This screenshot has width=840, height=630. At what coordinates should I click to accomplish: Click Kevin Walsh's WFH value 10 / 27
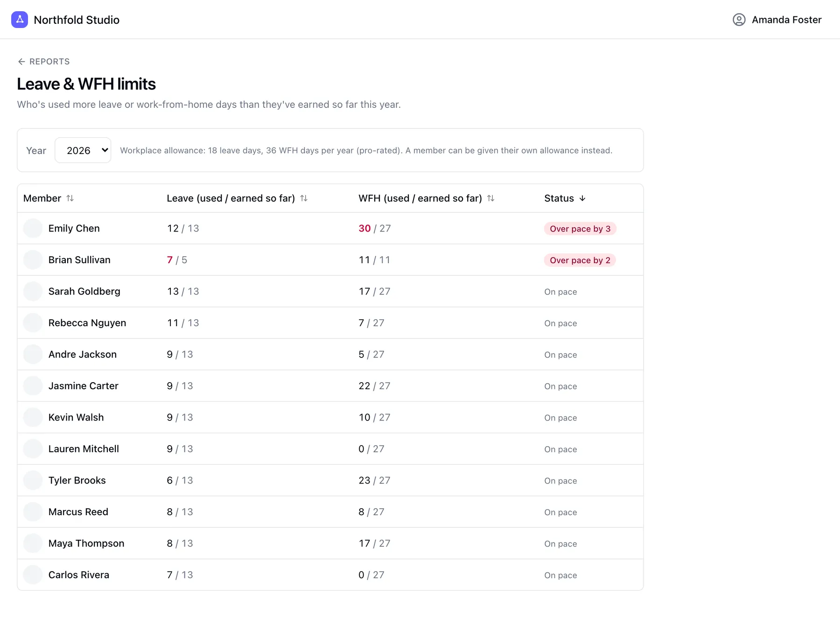click(x=374, y=417)
